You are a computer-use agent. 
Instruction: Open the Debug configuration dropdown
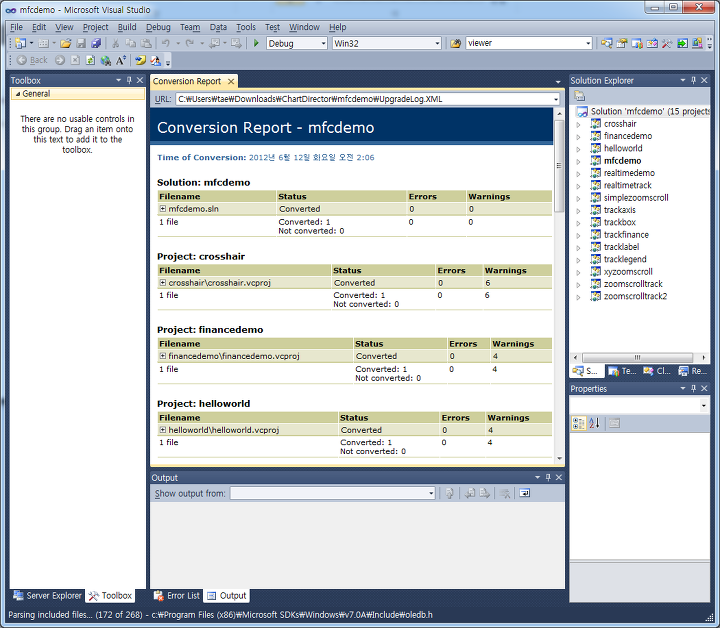pos(323,44)
